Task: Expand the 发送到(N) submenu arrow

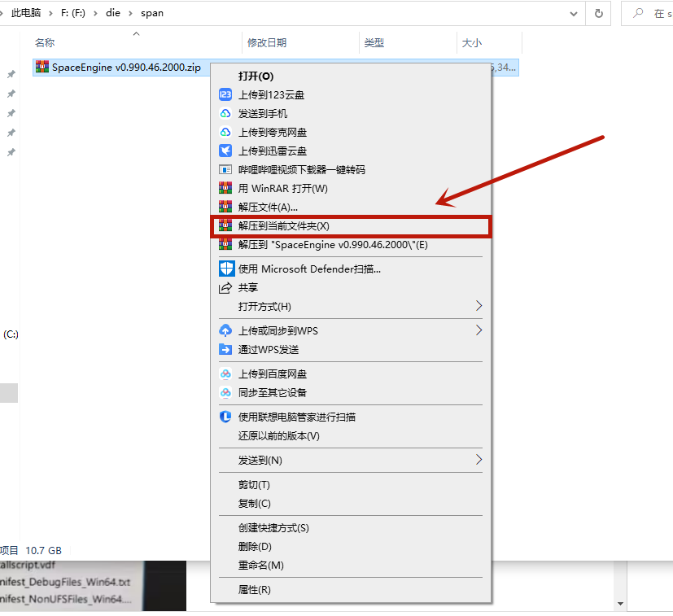Action: point(479,460)
